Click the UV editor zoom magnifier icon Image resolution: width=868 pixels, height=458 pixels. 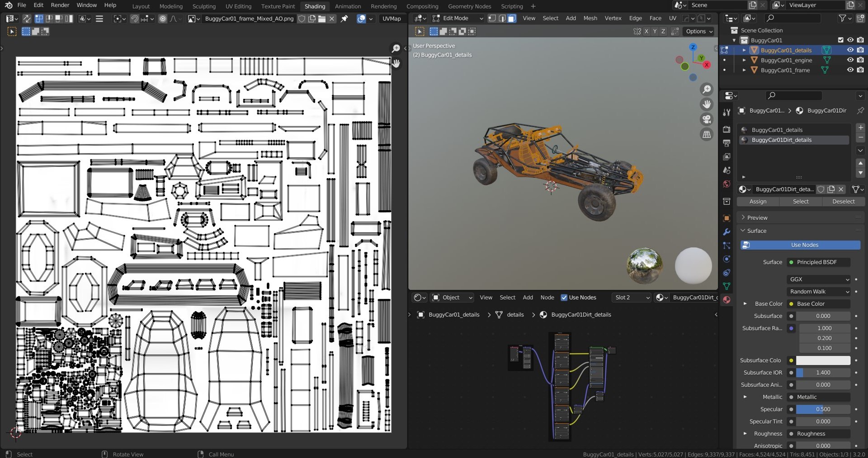pyautogui.click(x=396, y=48)
